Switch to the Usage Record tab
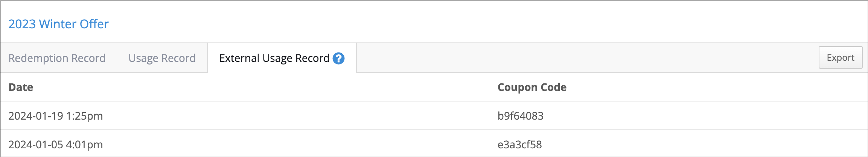 click(x=162, y=58)
